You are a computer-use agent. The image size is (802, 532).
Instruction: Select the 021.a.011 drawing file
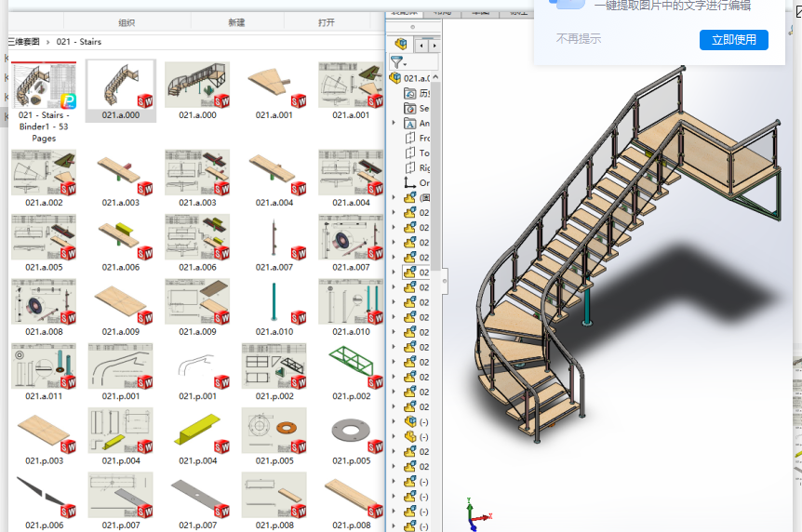pos(44,371)
